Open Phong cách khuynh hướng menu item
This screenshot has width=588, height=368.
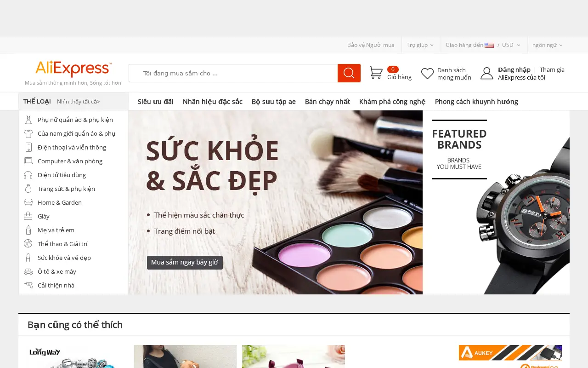(476, 102)
